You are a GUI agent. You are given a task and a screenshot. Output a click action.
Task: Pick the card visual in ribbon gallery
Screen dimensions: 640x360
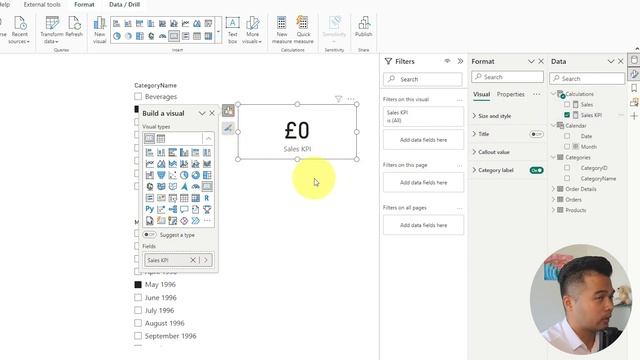click(174, 36)
